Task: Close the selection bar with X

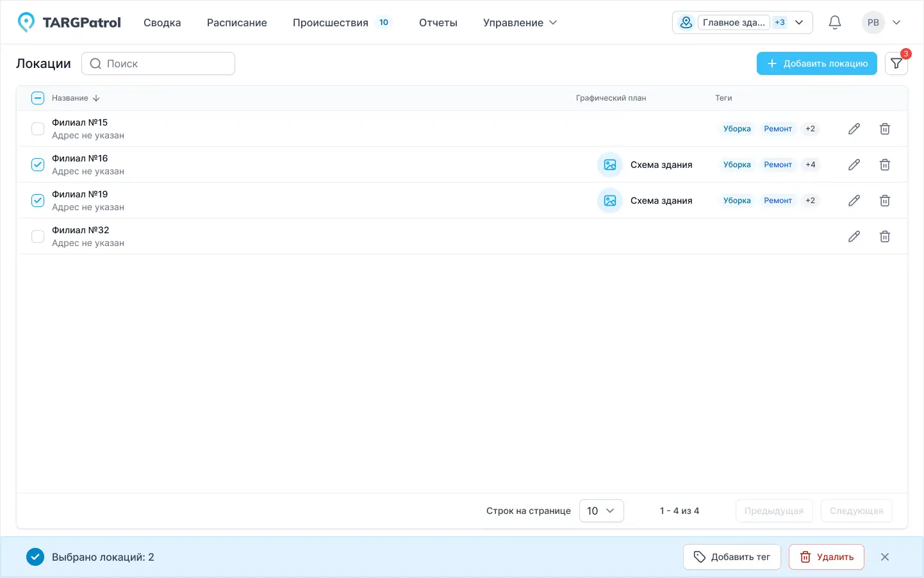Action: (885, 557)
